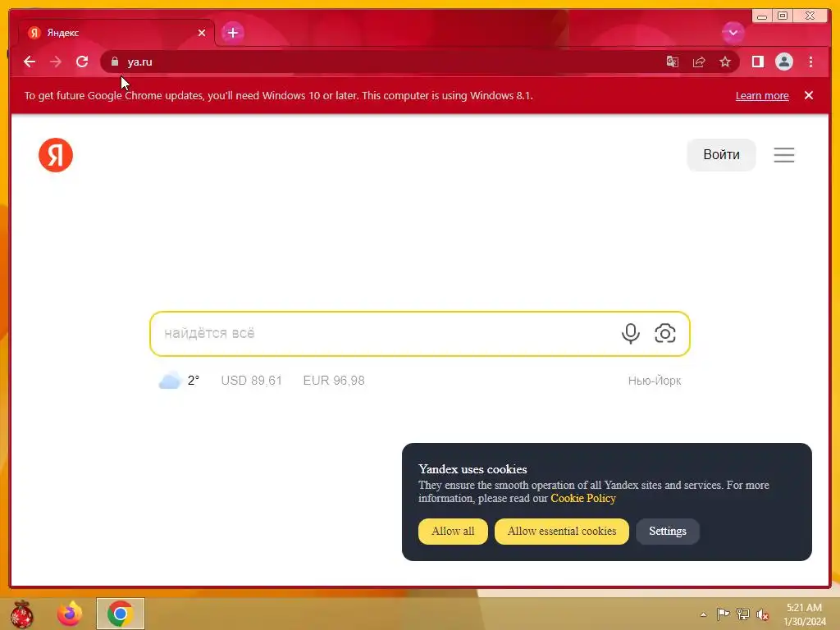The height and width of the screenshot is (630, 840).
Task: Open the Action Center flag icon
Action: click(x=723, y=614)
